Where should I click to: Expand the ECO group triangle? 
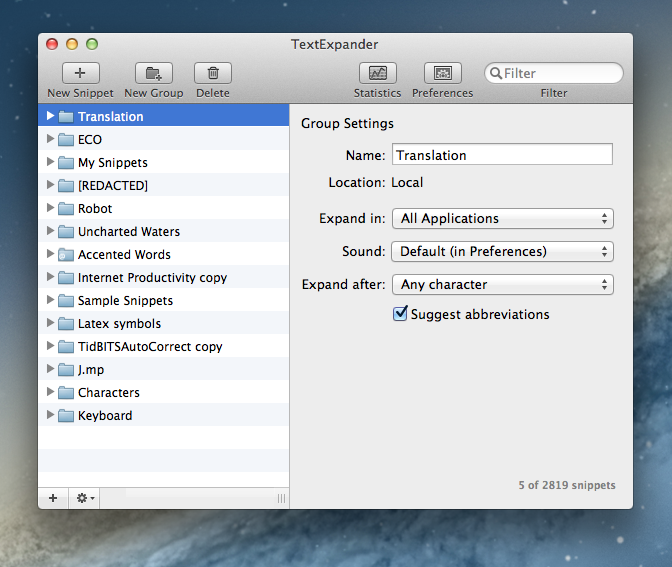click(50, 138)
